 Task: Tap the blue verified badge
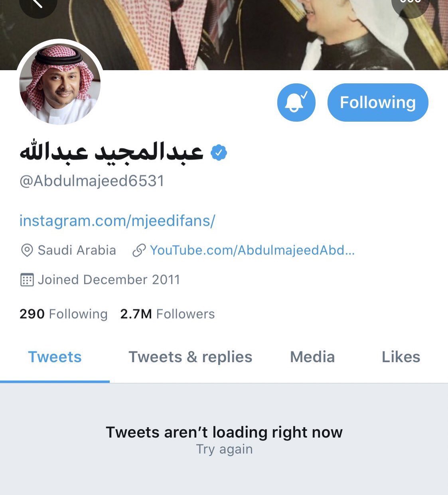click(x=219, y=153)
